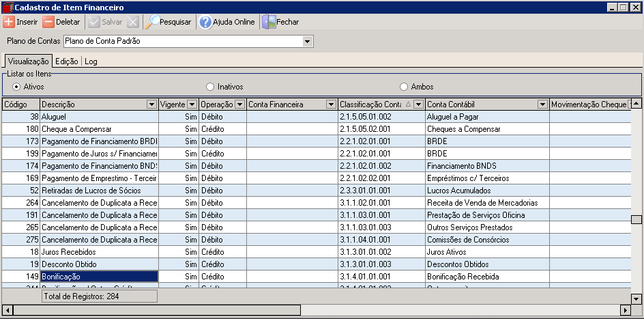Click the Bonificação highlighted cell
The image size is (644, 319).
pyautogui.click(x=99, y=276)
